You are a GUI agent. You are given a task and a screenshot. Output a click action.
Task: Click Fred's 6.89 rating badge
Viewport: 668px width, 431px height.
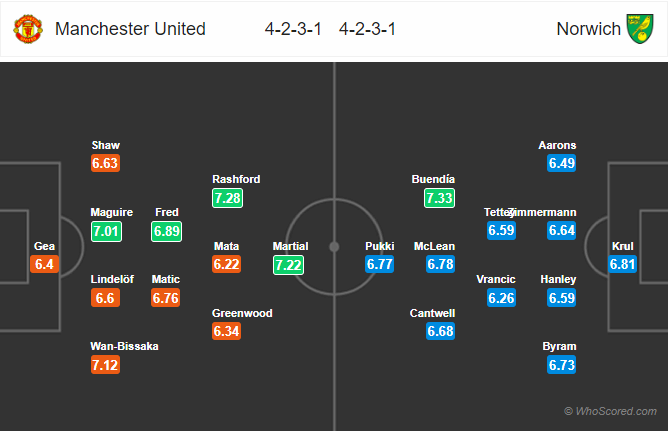167,231
